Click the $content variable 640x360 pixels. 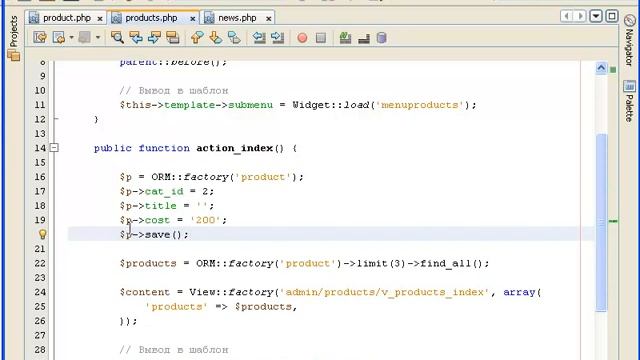click(145, 292)
